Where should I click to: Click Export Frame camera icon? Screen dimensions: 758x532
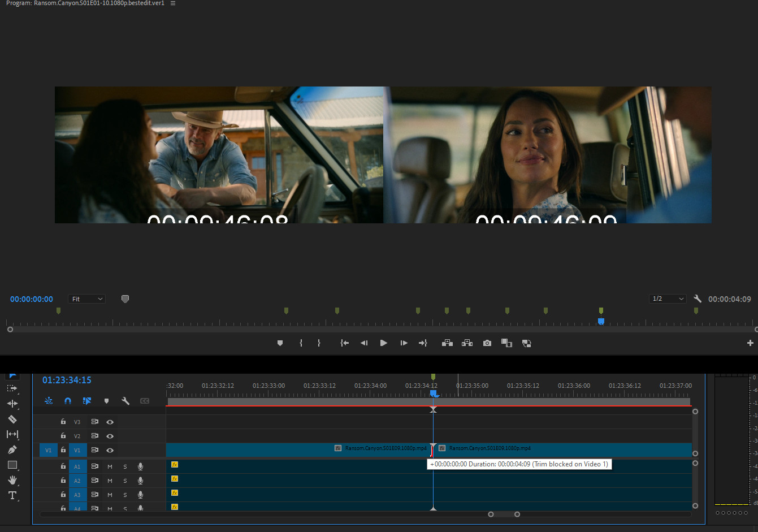(x=487, y=343)
